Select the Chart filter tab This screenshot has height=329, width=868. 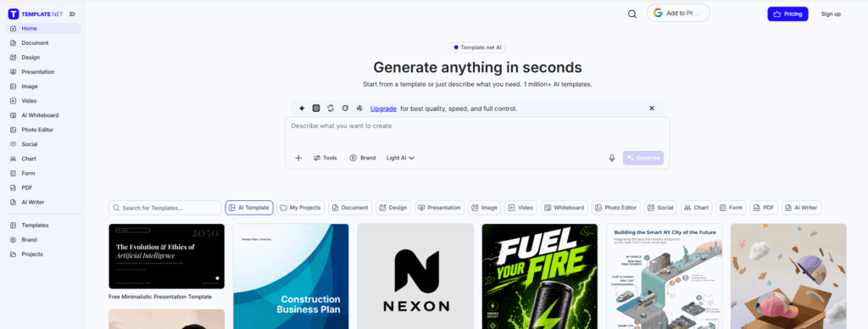pyautogui.click(x=697, y=208)
